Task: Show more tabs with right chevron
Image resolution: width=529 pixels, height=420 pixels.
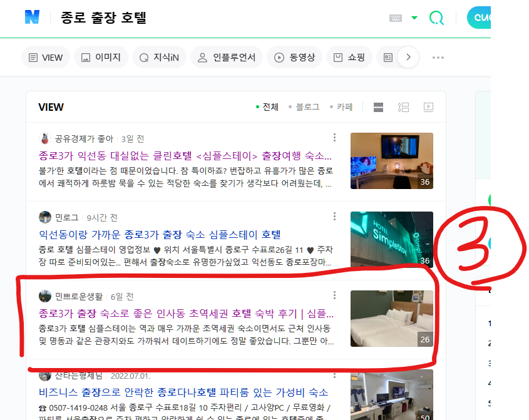Action: pyautogui.click(x=408, y=58)
